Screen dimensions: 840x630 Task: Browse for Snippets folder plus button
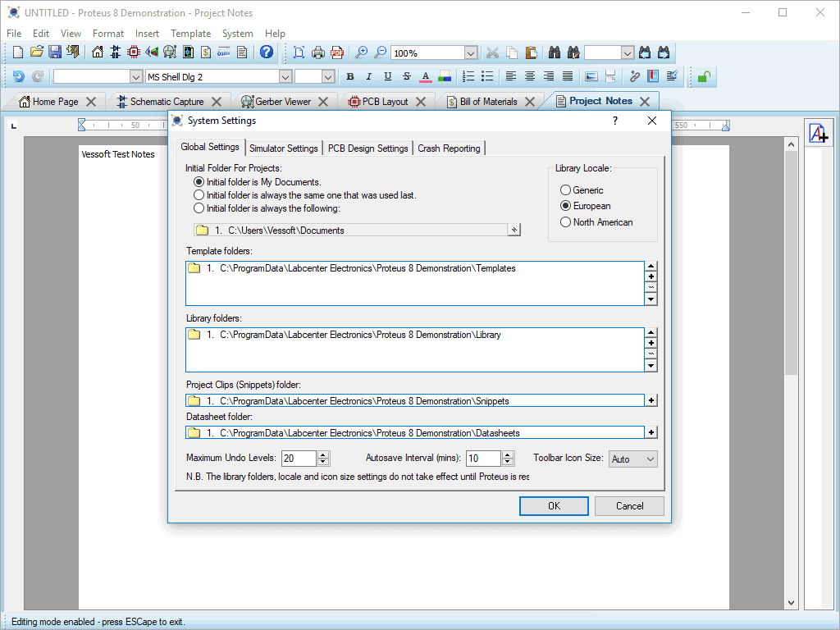(651, 400)
